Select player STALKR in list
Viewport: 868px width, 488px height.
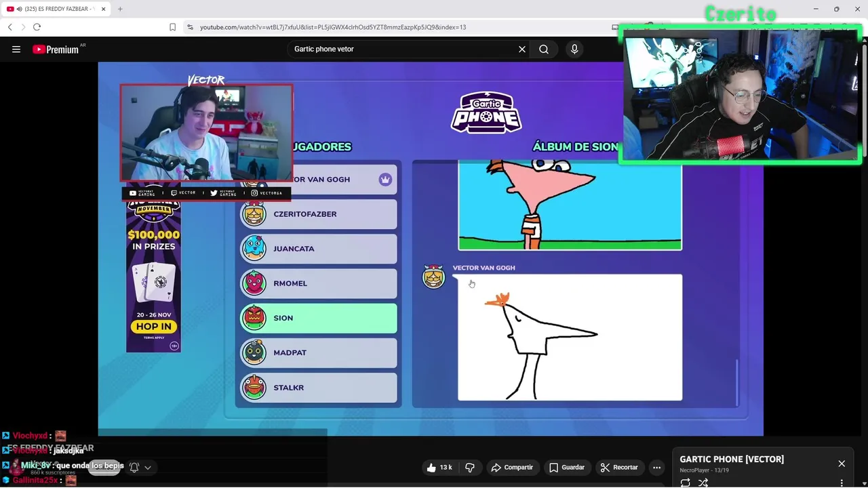pos(318,388)
